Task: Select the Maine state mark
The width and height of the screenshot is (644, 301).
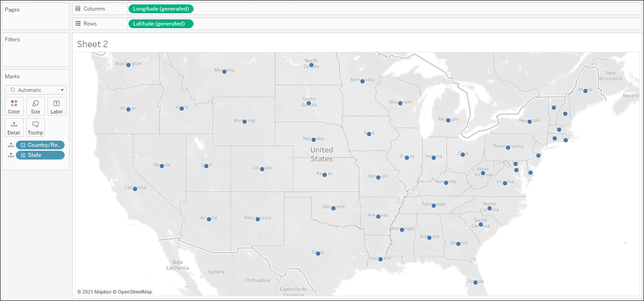Action: [585, 91]
